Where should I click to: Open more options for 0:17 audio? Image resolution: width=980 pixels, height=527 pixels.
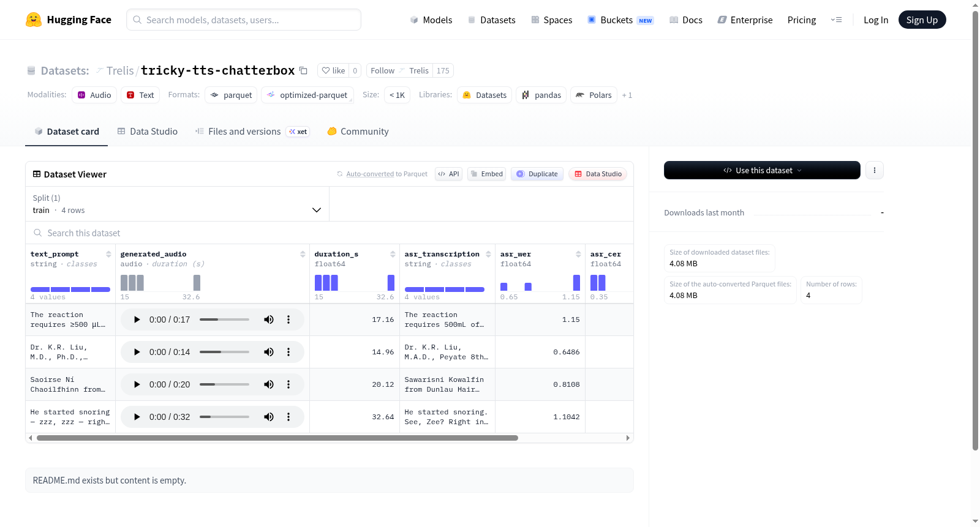[288, 320]
